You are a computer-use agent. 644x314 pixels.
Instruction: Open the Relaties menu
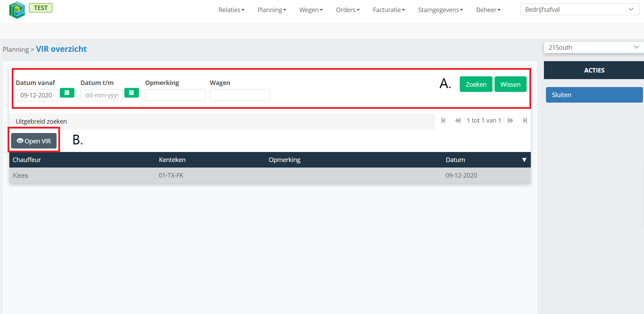click(x=231, y=10)
